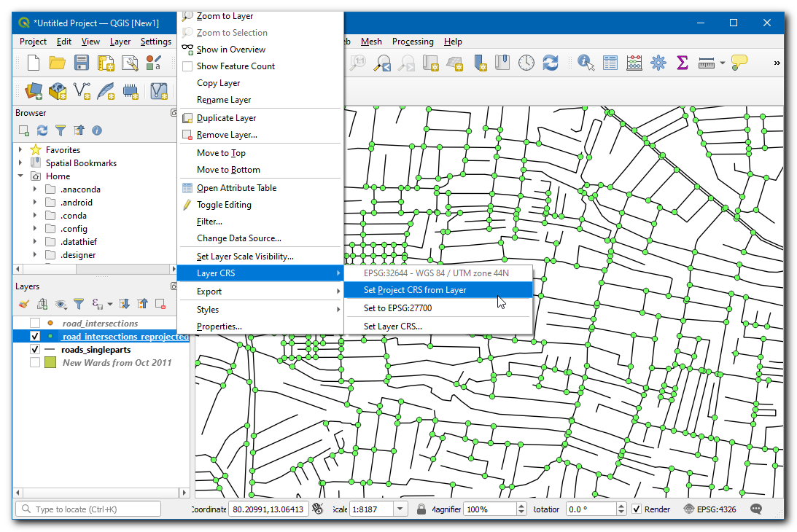Click the EPSG:4326 project CRS button
Viewport: 797px width, 532px height.
tap(710, 509)
